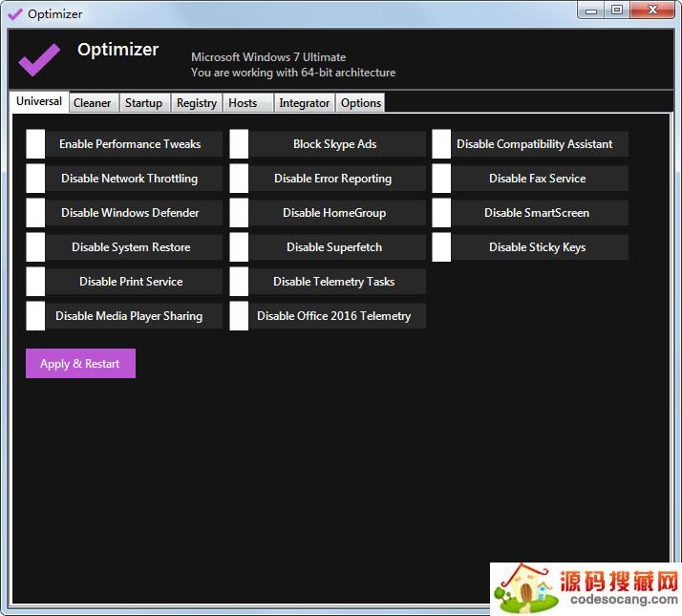Click the Disable Network Throttling label button
Image resolution: width=682 pixels, height=616 pixels.
pos(134,179)
